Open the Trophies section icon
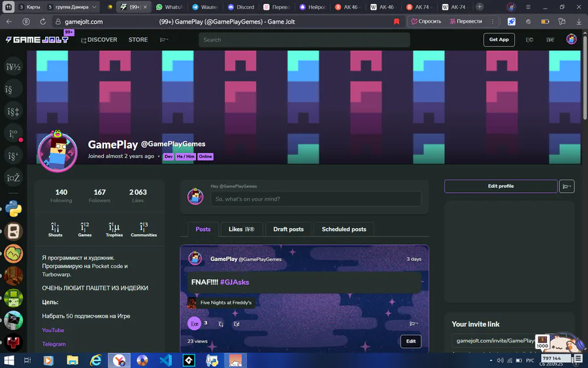Viewport: 588px width, 368px height. [114, 229]
